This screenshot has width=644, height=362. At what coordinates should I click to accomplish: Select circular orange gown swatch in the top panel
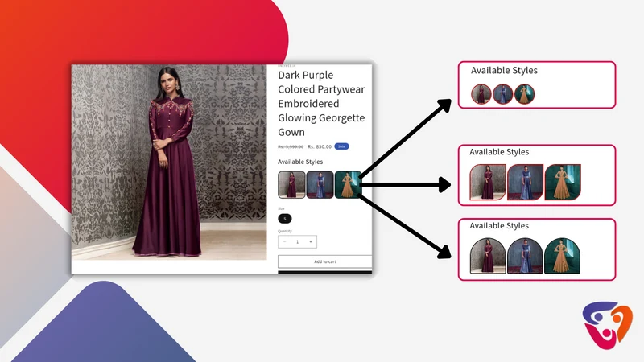[x=525, y=94]
